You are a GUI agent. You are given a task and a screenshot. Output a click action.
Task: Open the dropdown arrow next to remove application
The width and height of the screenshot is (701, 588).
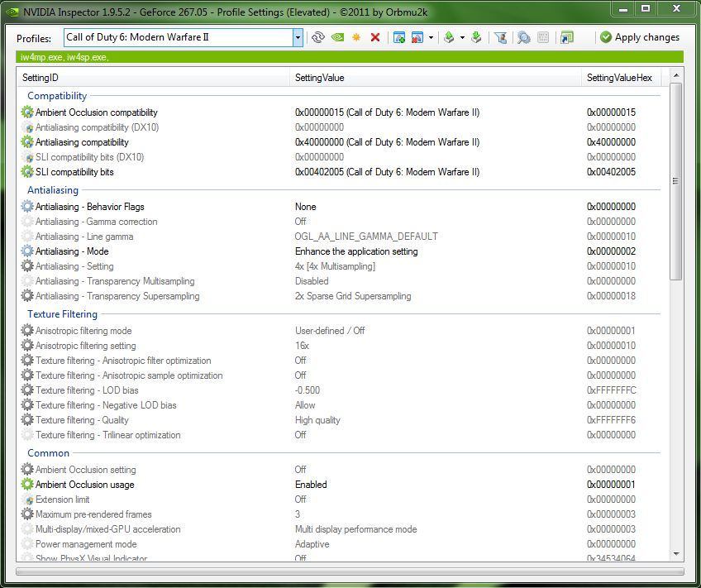[x=431, y=37]
